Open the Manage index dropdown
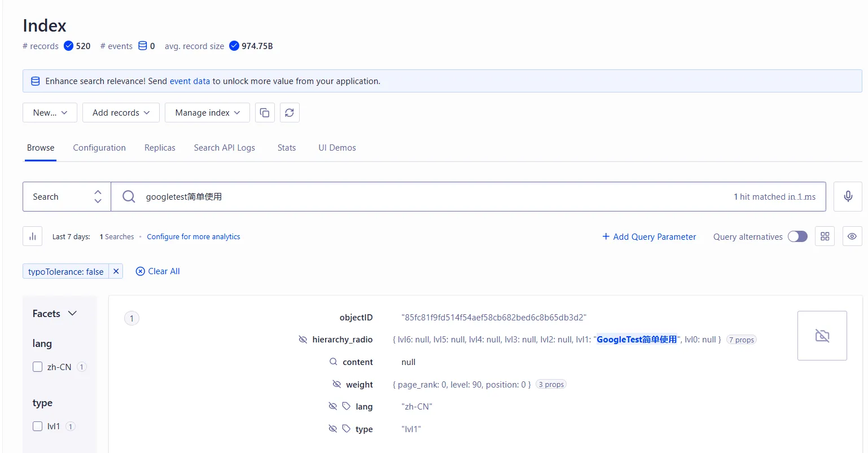The width and height of the screenshot is (868, 453). click(x=207, y=113)
